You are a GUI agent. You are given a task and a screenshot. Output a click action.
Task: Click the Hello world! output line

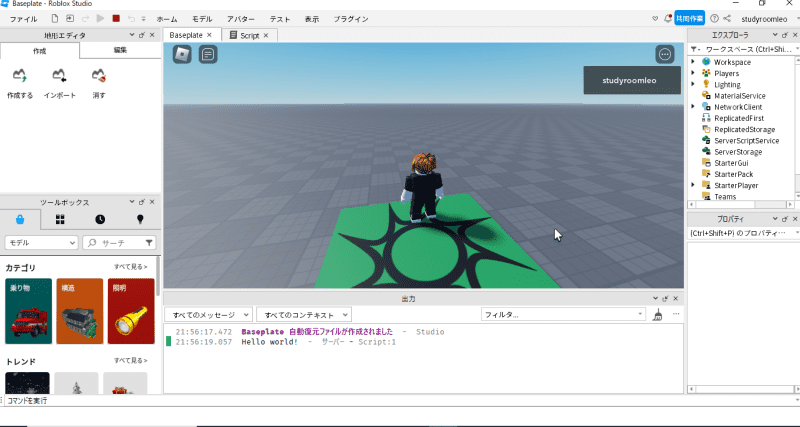(269, 342)
